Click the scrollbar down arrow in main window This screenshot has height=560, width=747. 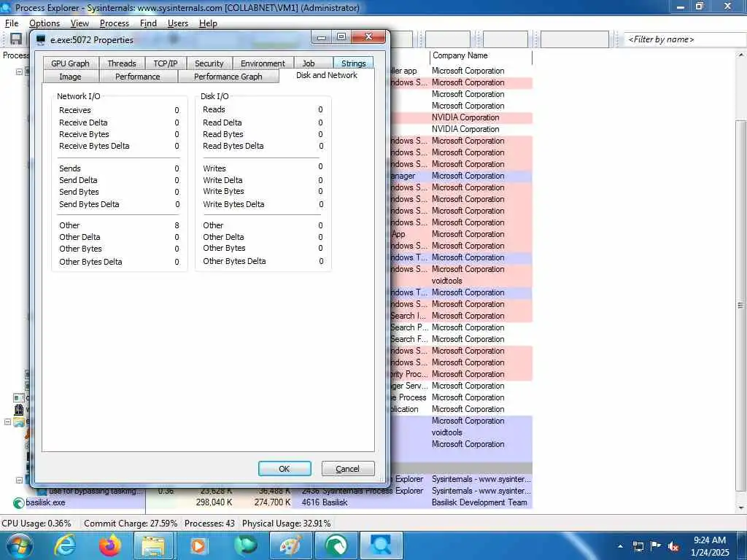(x=741, y=507)
